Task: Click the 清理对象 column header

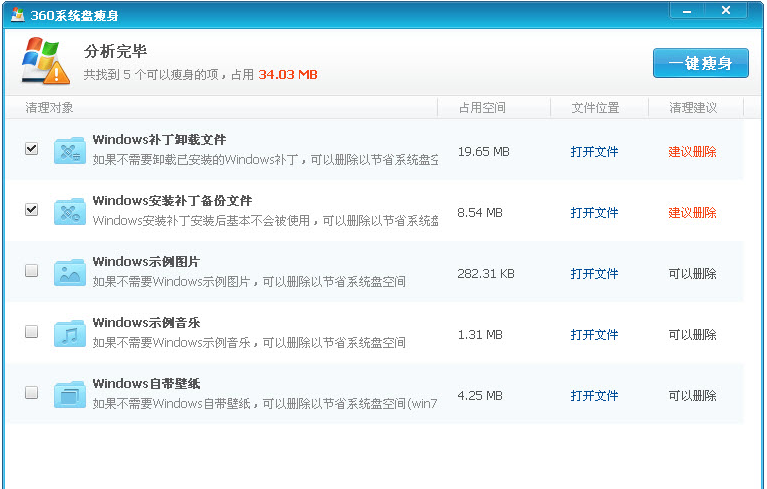Action: tap(49, 108)
